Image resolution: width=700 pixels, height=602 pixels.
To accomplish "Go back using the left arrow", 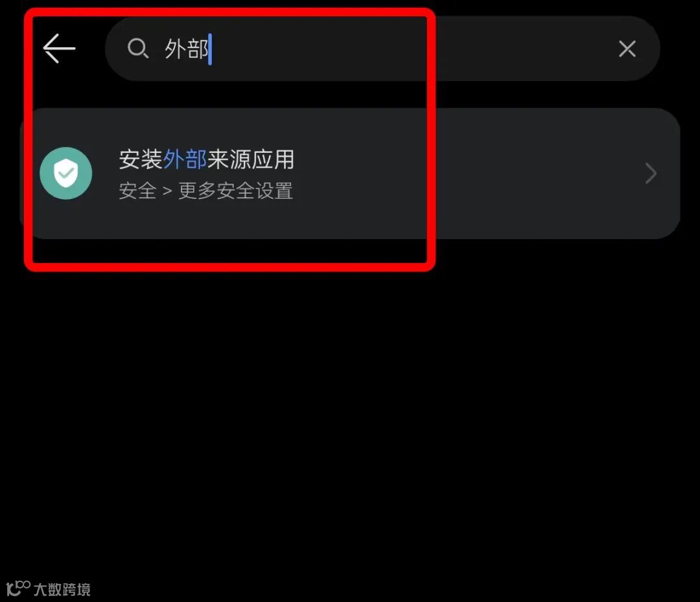I will tap(59, 48).
